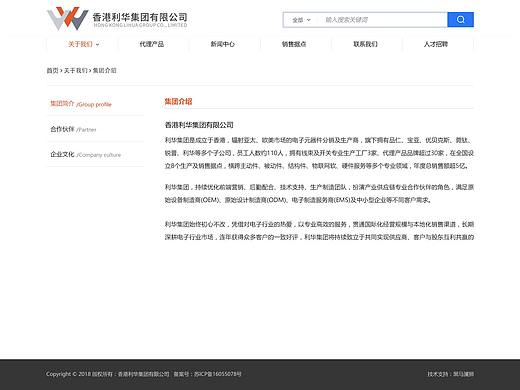Viewport: 520px width, 390px height.
Task: Select 销售据点 in the top navigation
Action: click(x=294, y=44)
